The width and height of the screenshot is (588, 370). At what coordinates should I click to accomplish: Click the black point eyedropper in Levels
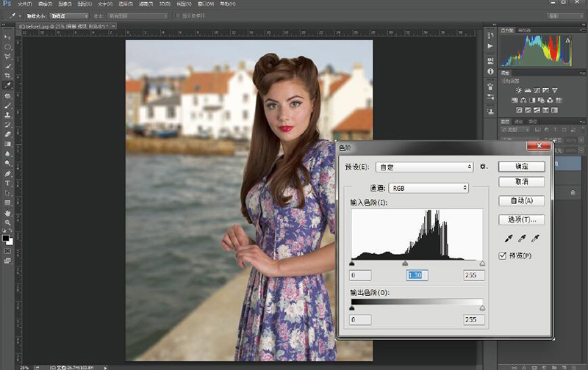(507, 239)
